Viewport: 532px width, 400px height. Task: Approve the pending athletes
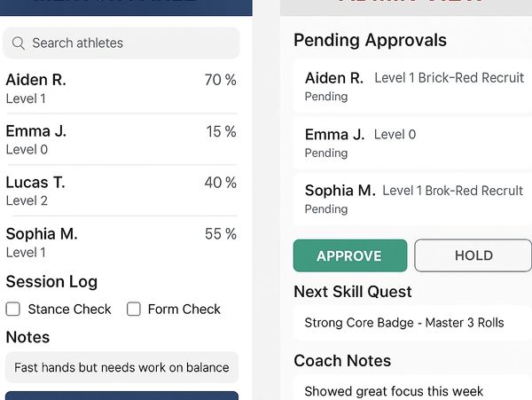pos(350,255)
